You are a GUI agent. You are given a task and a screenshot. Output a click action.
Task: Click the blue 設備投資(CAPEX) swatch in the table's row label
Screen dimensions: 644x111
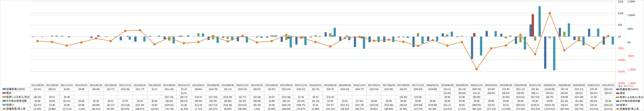4,89
